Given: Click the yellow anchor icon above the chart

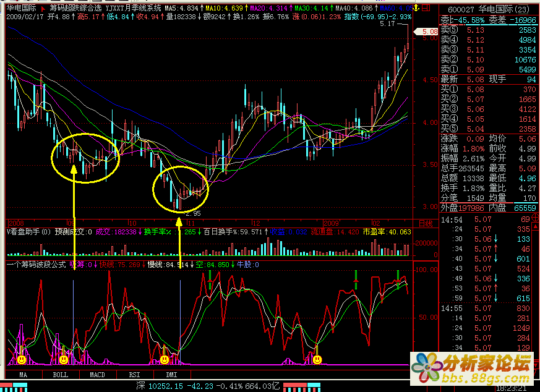Looking at the screenshot, I should point(416,7).
